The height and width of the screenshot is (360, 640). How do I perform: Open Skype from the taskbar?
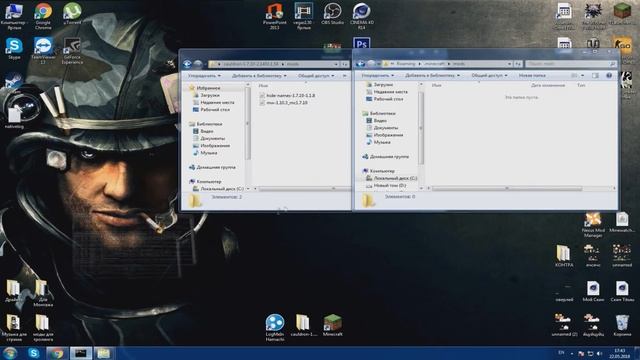tap(33, 353)
